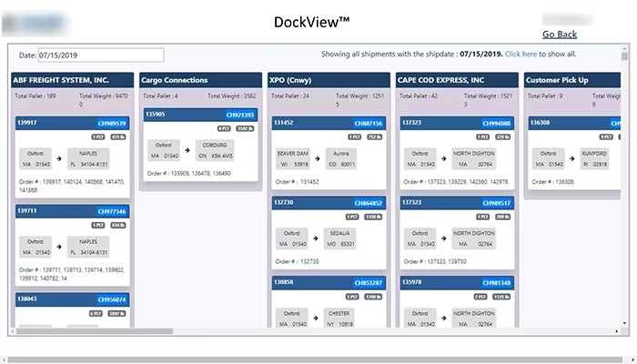Click pallet count badge on shipment 139917
The image size is (637, 364).
(x=98, y=137)
